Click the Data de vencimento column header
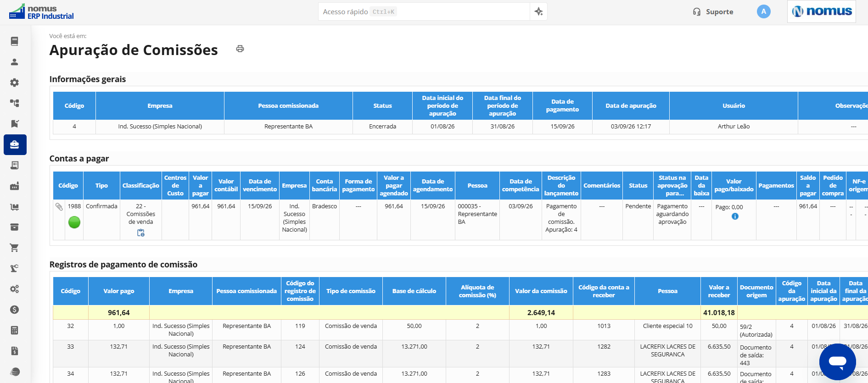This screenshot has width=868, height=383. 260,185
